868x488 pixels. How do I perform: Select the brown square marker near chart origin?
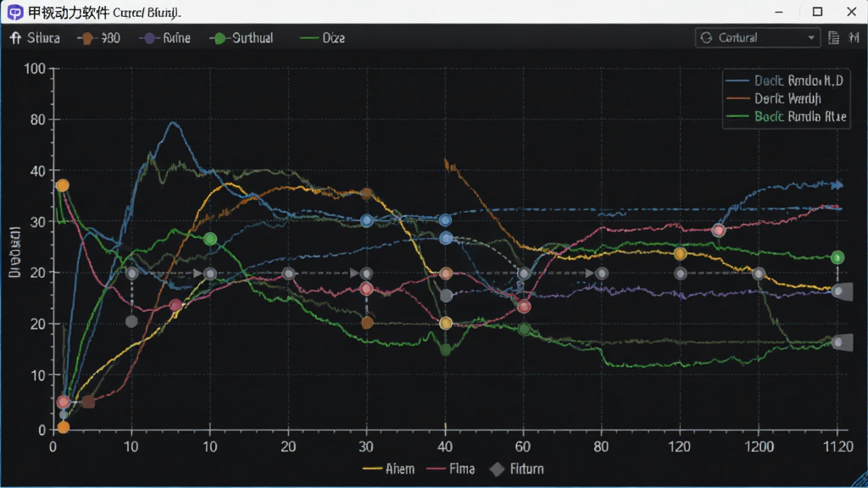(x=88, y=402)
